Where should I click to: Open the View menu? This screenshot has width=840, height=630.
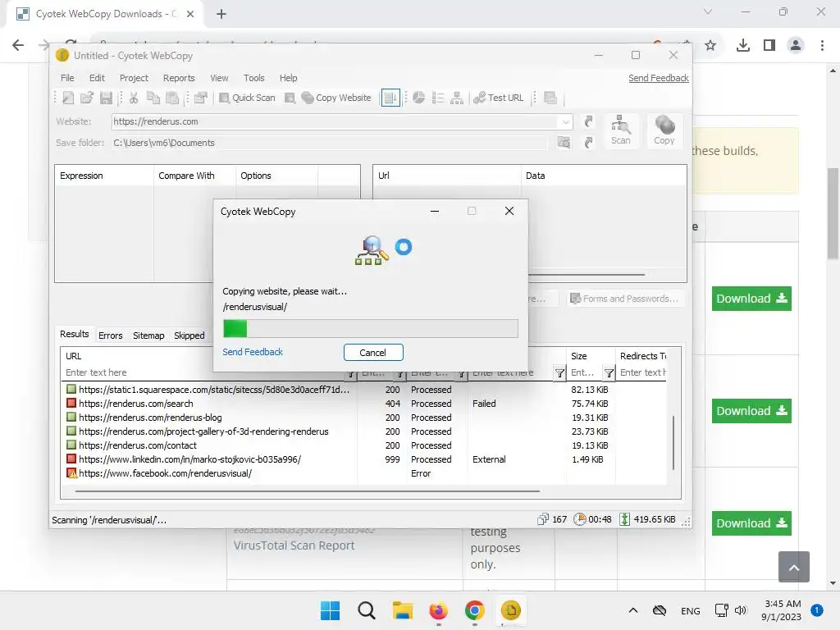click(x=219, y=78)
